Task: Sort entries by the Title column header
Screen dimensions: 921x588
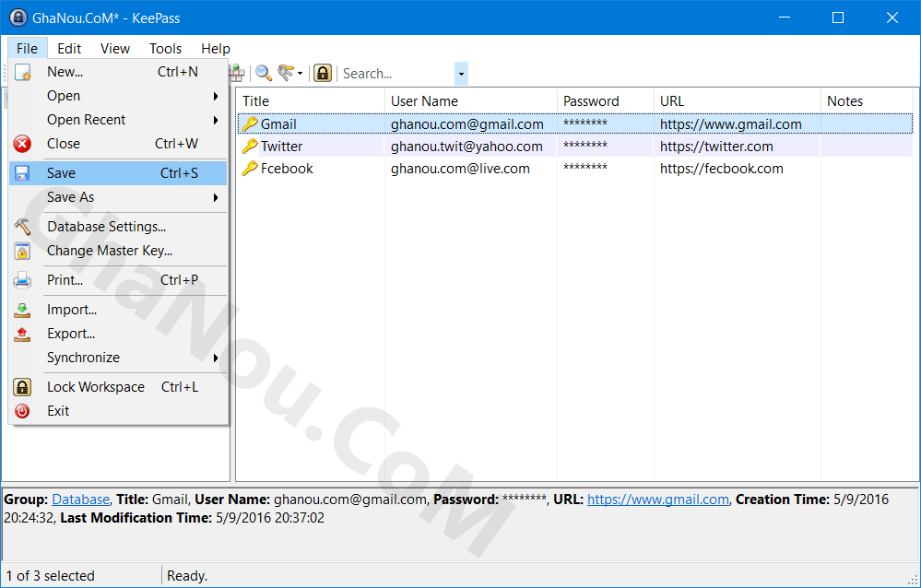Action: tap(311, 101)
